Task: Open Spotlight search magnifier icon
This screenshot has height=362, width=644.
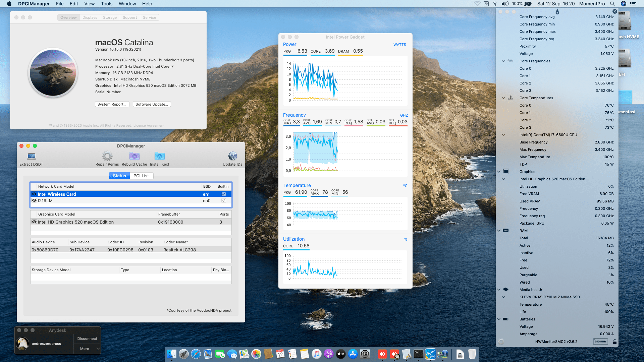Action: (x=612, y=4)
